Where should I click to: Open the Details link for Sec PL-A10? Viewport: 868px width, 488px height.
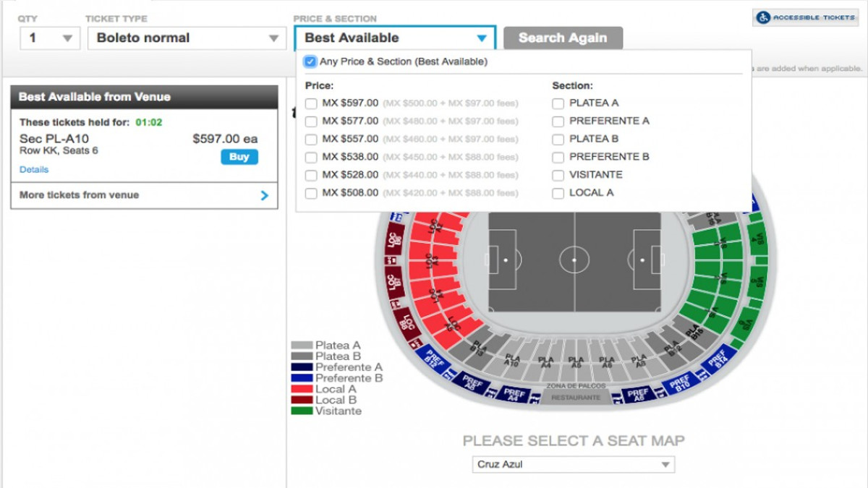click(x=34, y=170)
